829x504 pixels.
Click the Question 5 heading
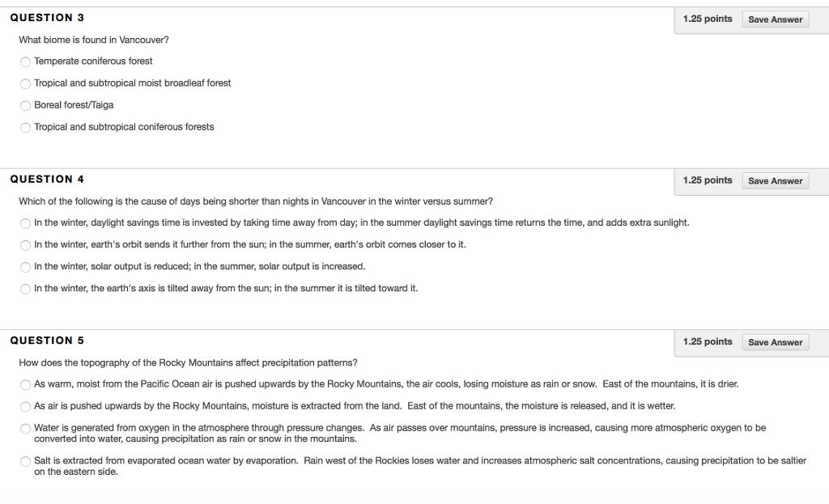[x=47, y=341]
